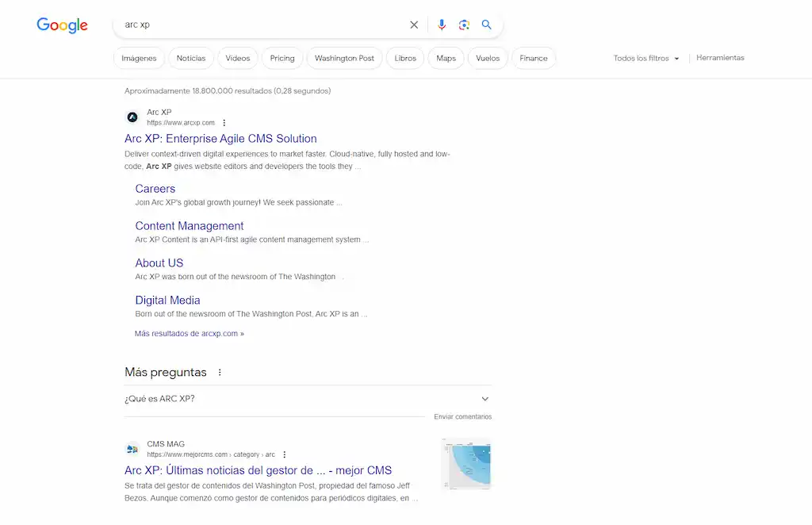Click into the search input field
Screen dimensions: 812x525
262,25
